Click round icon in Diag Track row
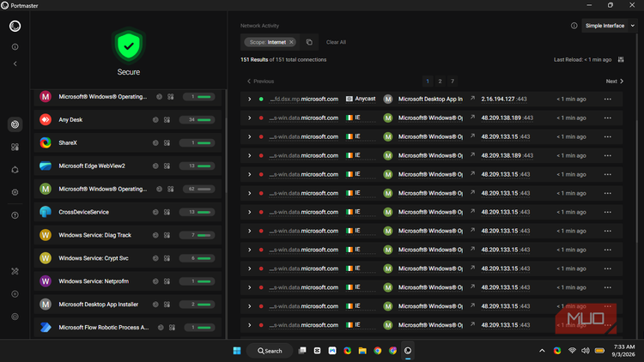Image resolution: width=644 pixels, height=362 pixels. coord(155,235)
